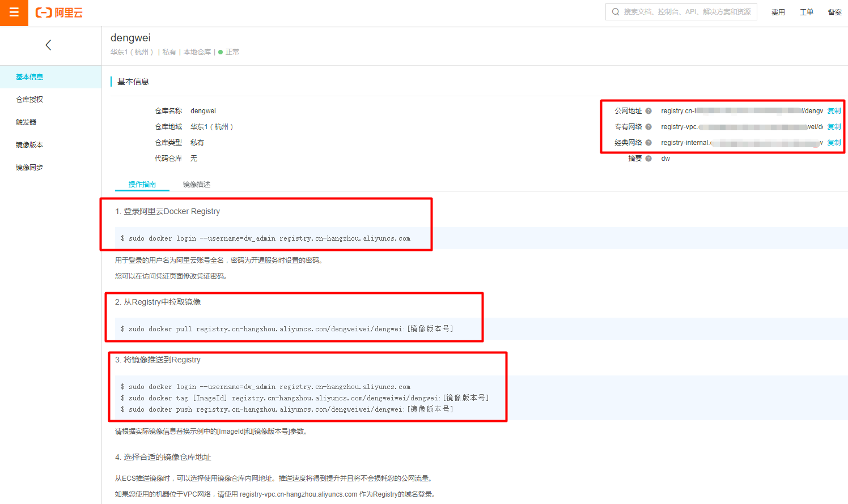The width and height of the screenshot is (848, 504).
Task: Show help for 经典网络
Action: pyautogui.click(x=648, y=143)
